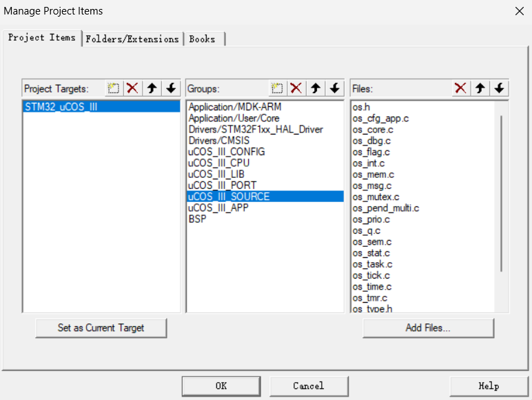532x400 pixels.
Task: Click the Files list scrollbar thumb
Action: pos(501,194)
